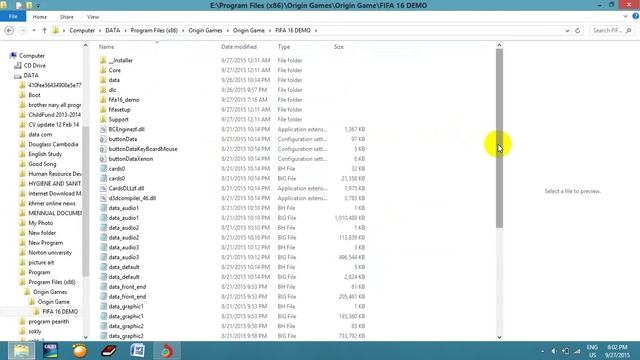Select the buttonData settings file icon
640x360 pixels.
click(103, 139)
